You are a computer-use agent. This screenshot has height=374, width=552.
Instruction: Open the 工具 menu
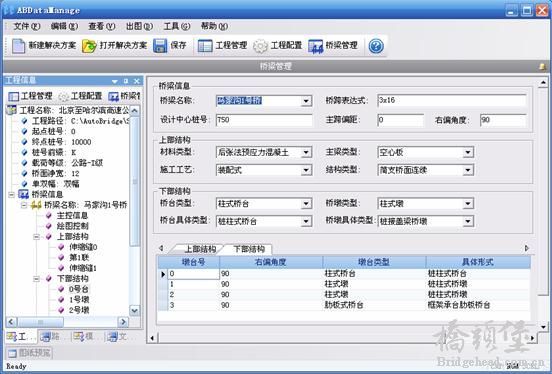(x=177, y=26)
